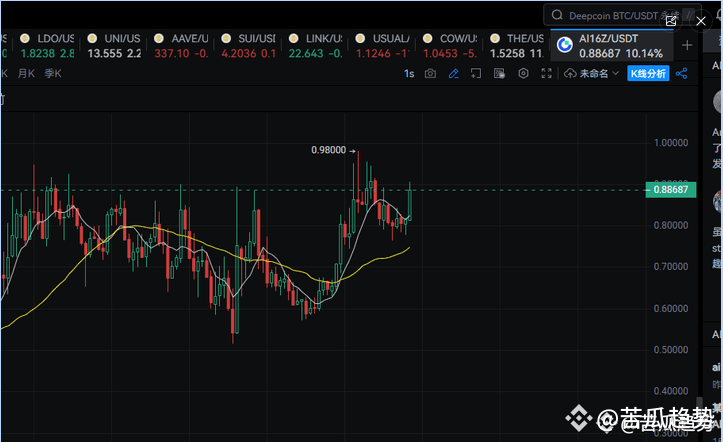
Task: Click the UNI coin dot icon
Action: tap(92, 38)
